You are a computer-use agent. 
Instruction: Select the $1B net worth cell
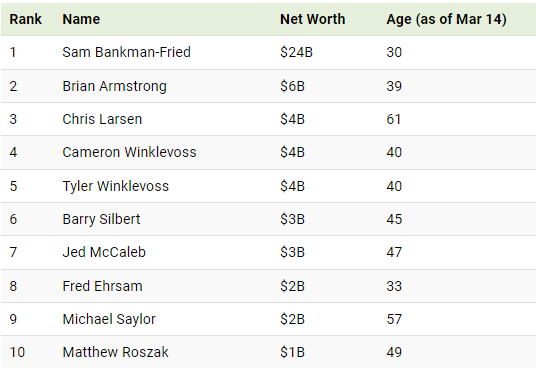pos(292,352)
